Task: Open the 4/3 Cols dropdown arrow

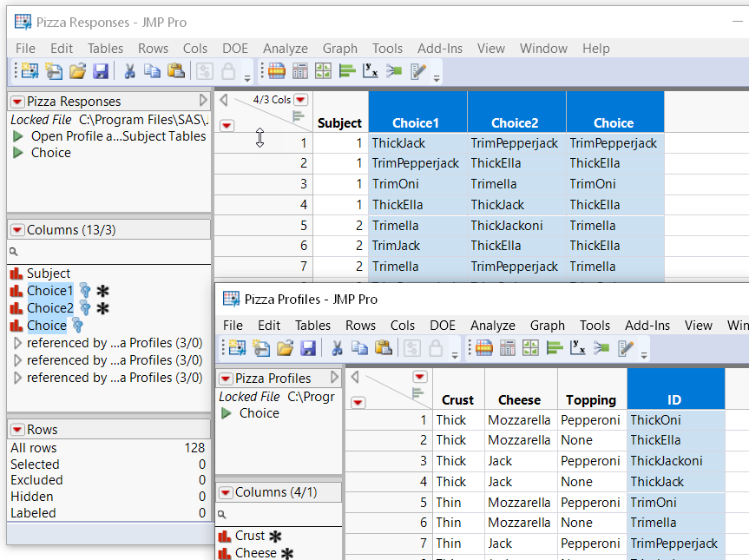Action: (x=299, y=100)
